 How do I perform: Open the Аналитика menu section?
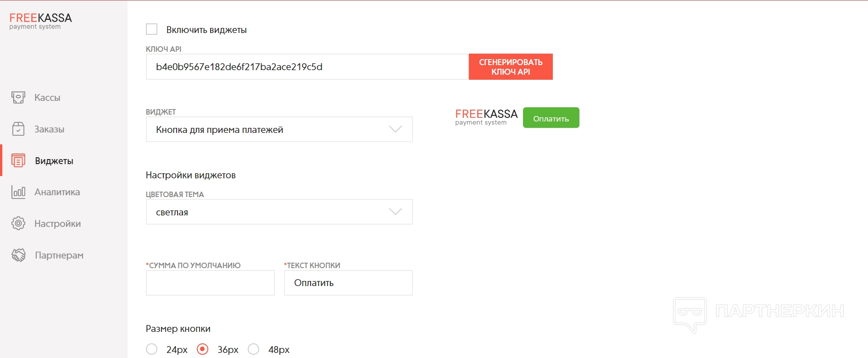57,192
